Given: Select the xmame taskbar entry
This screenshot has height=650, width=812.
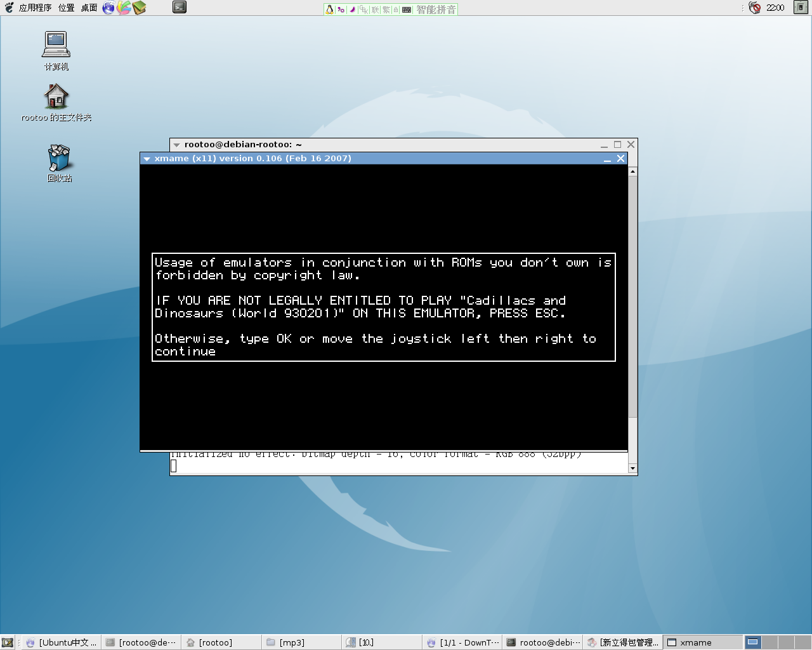Looking at the screenshot, I should (702, 642).
